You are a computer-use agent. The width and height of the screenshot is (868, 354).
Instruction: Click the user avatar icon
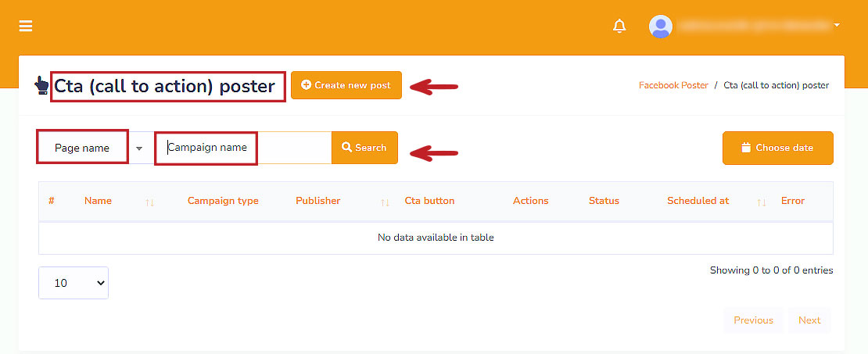661,26
